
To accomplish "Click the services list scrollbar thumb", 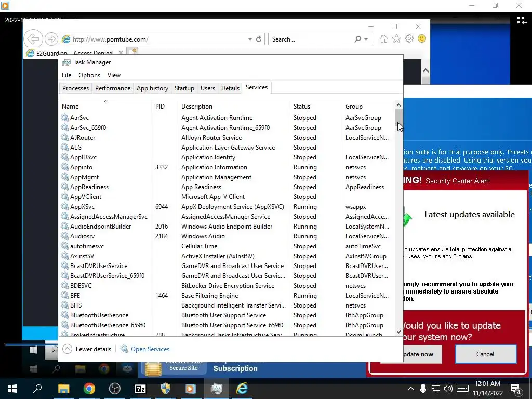I will pos(398,118).
